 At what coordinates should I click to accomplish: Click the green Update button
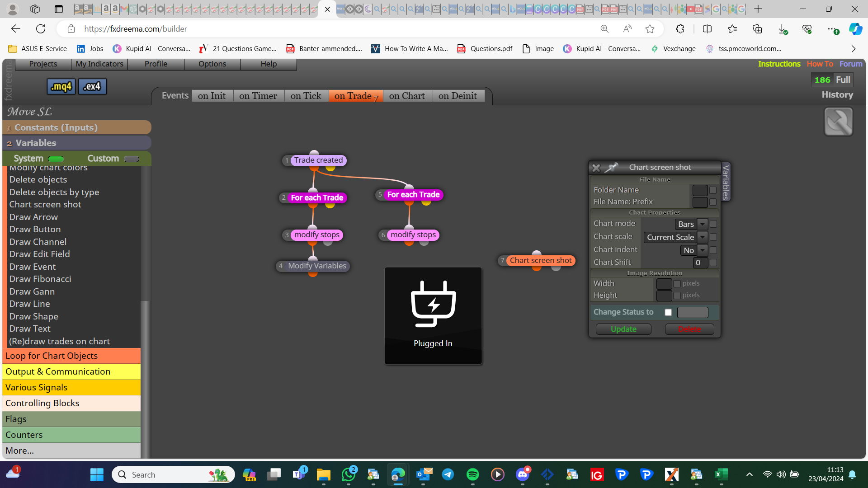click(x=623, y=329)
